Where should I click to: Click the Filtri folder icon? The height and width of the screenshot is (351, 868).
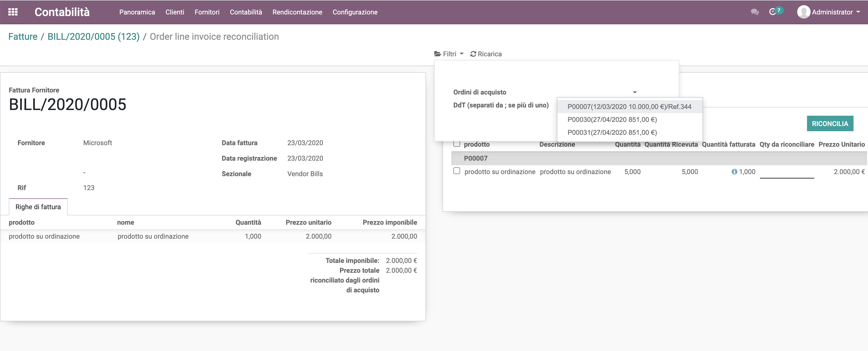437,53
